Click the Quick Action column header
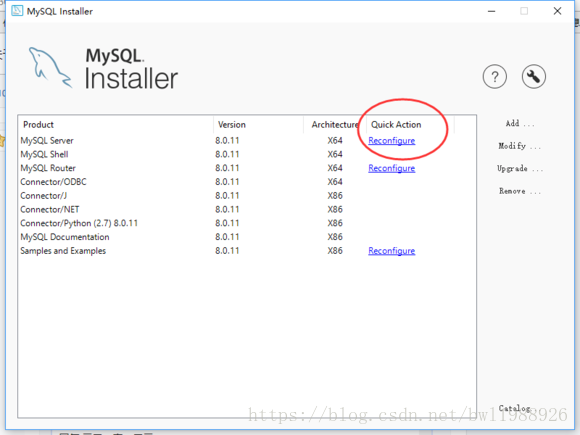Image resolution: width=580 pixels, height=435 pixels. coord(410,125)
